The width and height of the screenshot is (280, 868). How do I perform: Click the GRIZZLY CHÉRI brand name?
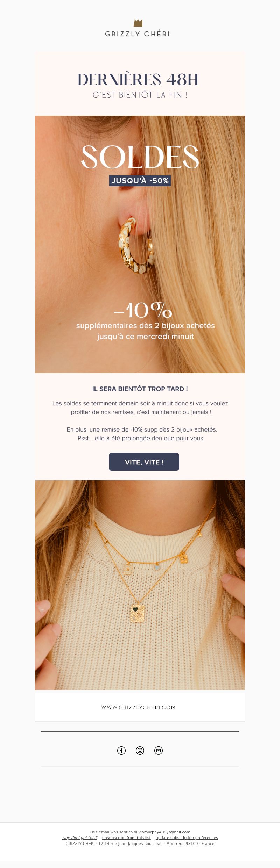(138, 34)
